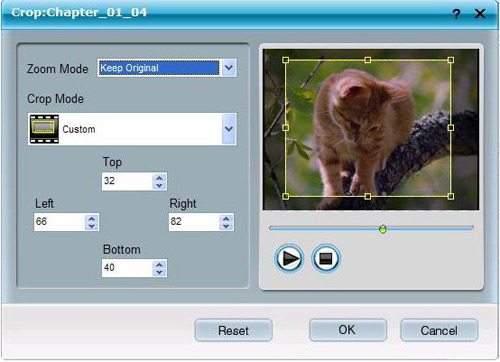This screenshot has width=500, height=362.
Task: Increase the Left crop value with the up arrow
Action: coord(92,219)
